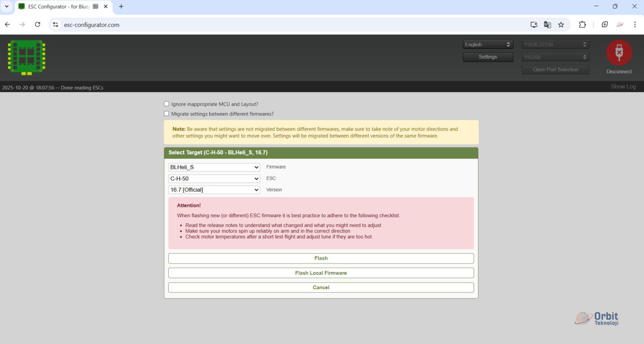This screenshot has width=644, height=344.
Task: Open Chrome three-dot menu
Action: click(635, 25)
